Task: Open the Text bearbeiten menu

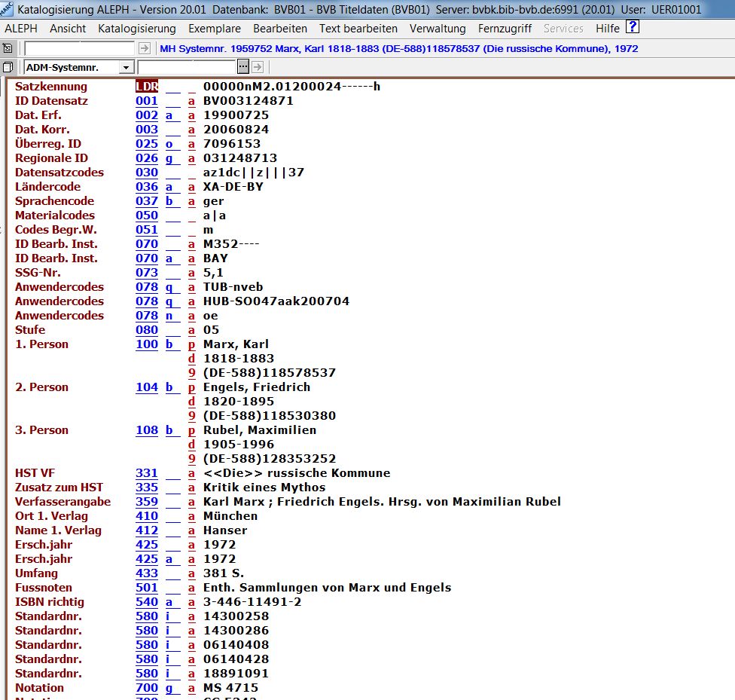Action: (358, 29)
